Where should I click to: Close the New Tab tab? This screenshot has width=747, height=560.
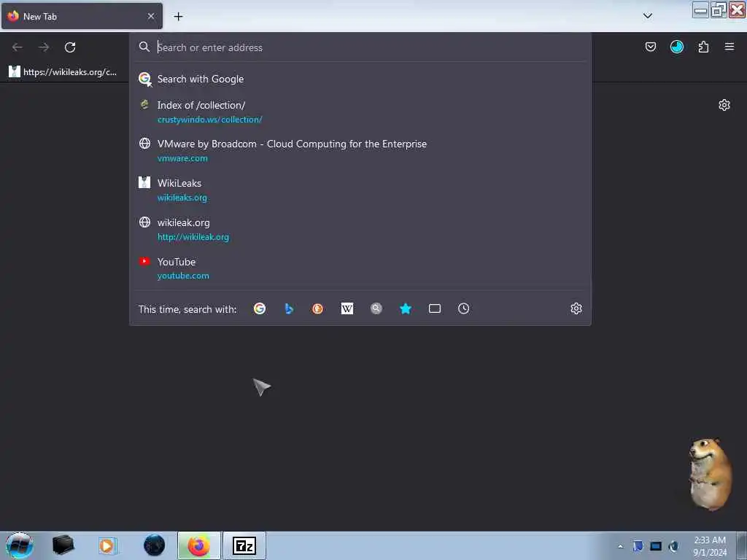click(x=151, y=16)
